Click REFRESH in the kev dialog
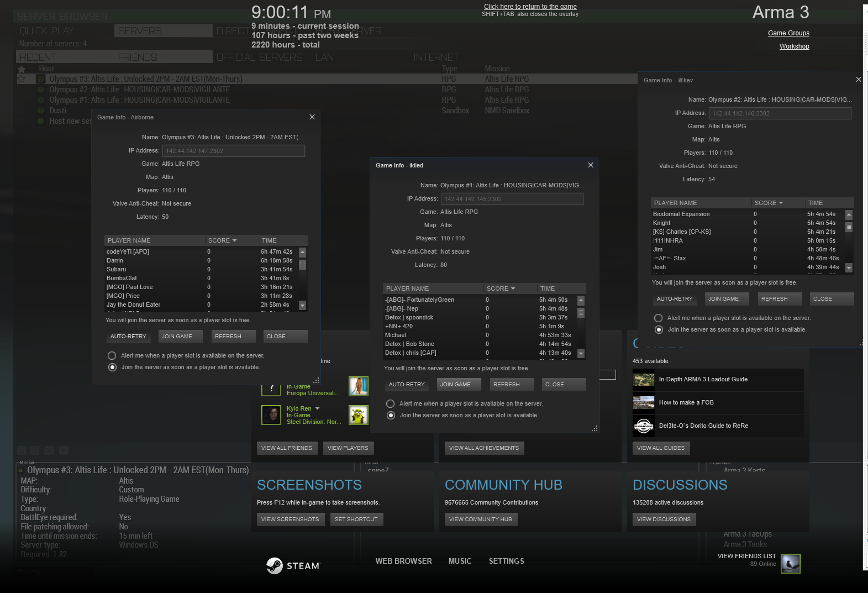 click(779, 298)
